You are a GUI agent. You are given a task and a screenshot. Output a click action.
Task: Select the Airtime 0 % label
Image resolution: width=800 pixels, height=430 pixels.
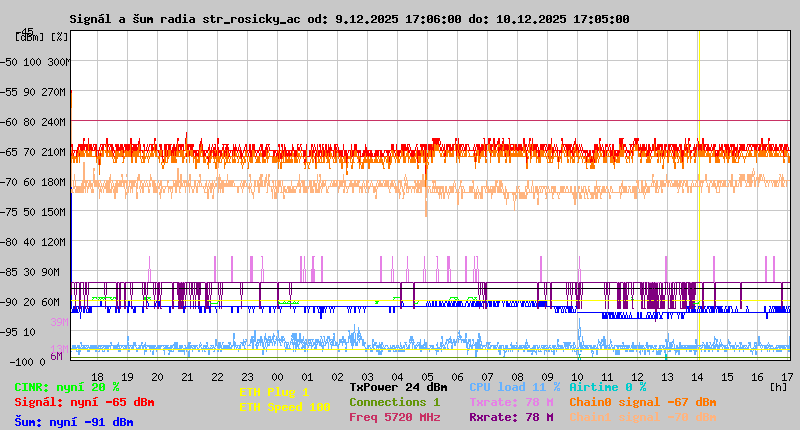(x=607, y=387)
